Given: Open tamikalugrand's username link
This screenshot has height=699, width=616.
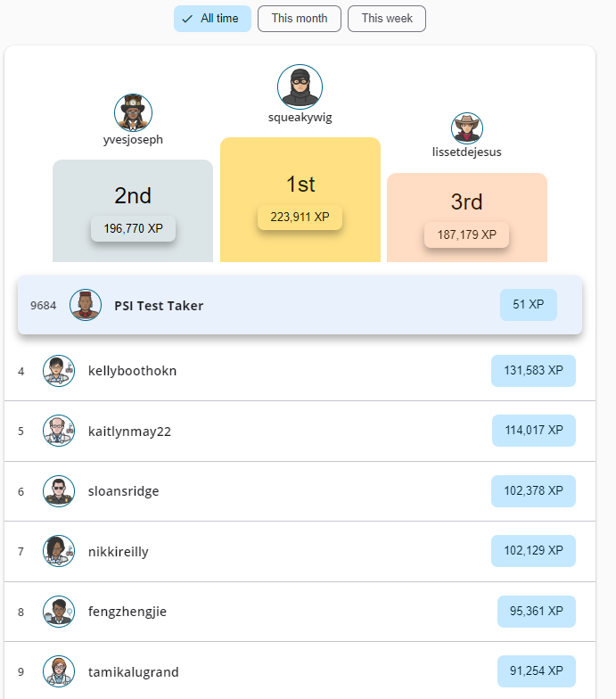Looking at the screenshot, I should click(133, 671).
